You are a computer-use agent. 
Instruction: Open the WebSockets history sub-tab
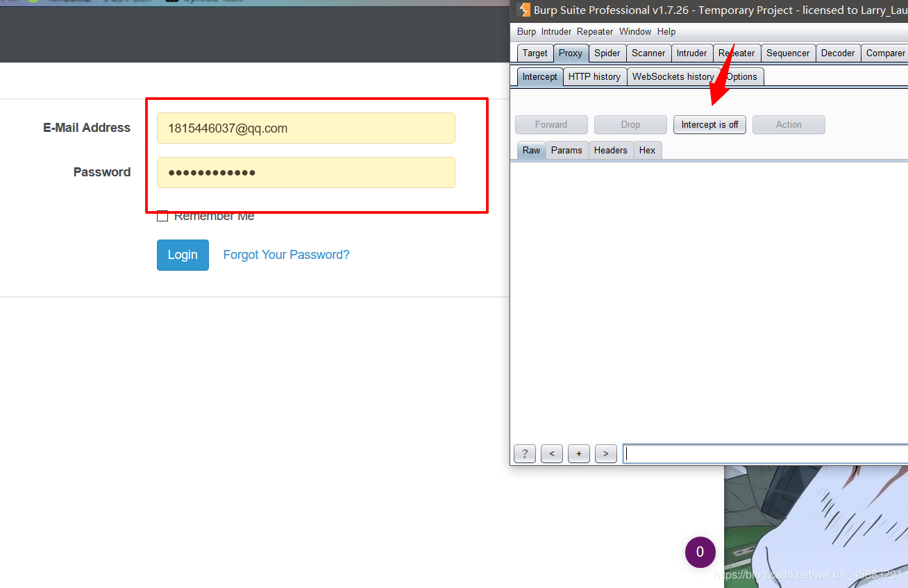click(x=673, y=76)
